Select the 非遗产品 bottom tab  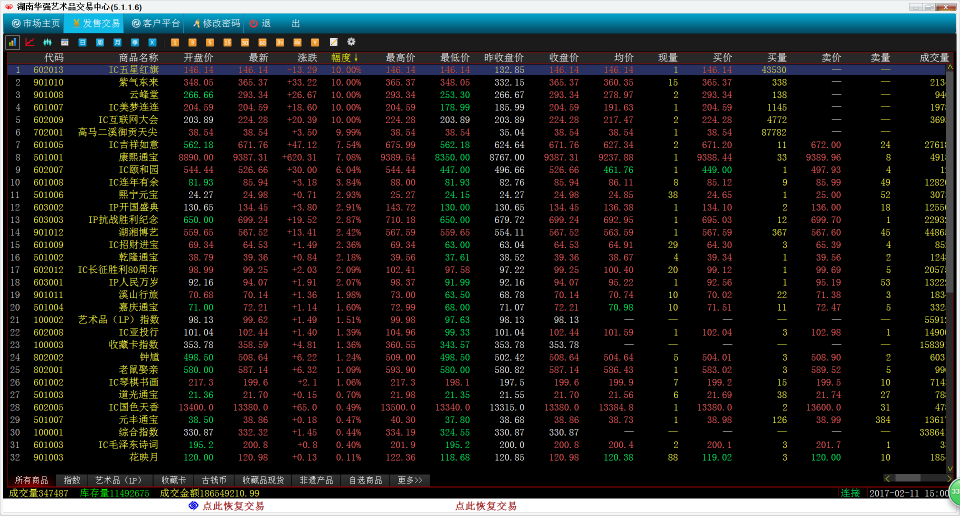coord(316,480)
